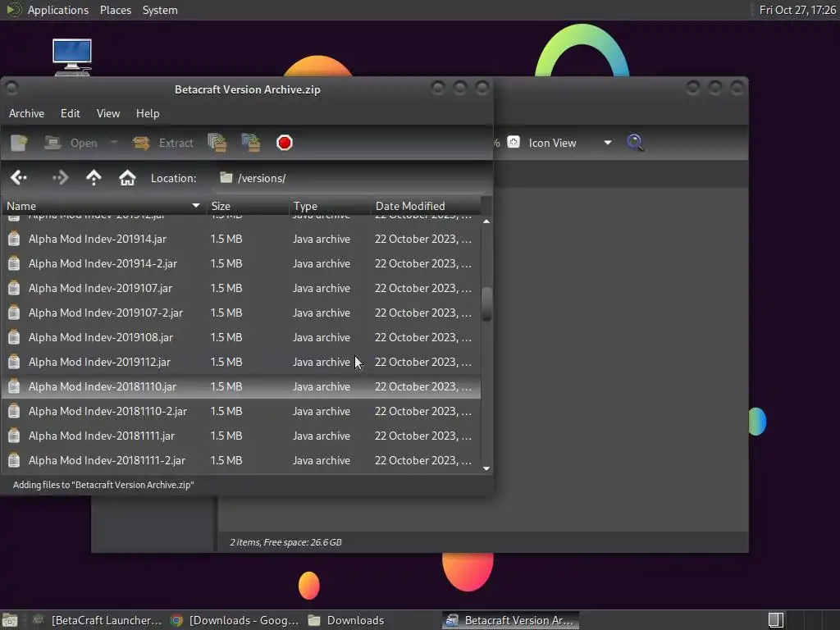Go back with the left arrow button
Screen dimensions: 840x630
click(19, 178)
